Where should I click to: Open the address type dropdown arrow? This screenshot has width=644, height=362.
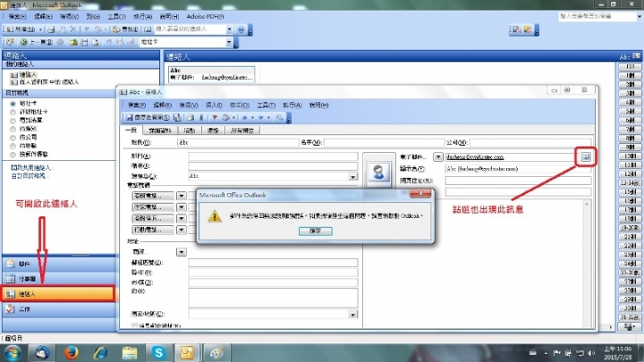[181, 252]
